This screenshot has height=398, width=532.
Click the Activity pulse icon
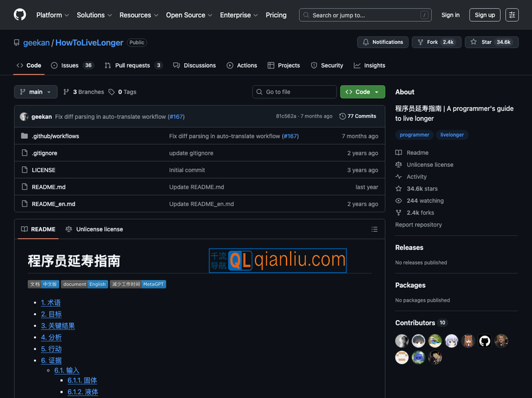pos(400,176)
